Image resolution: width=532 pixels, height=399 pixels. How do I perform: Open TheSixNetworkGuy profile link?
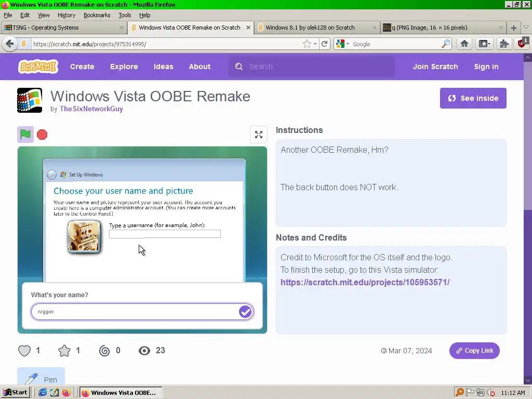pos(91,109)
